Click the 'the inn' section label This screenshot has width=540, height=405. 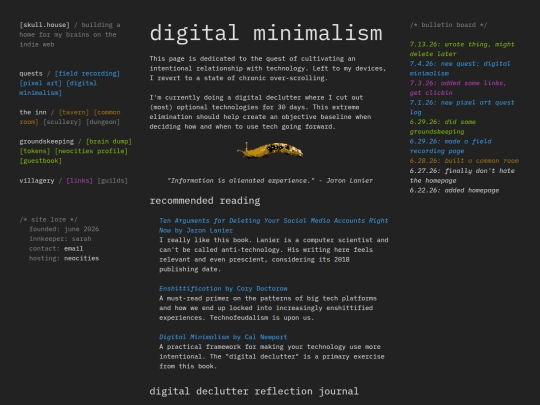tap(33, 112)
